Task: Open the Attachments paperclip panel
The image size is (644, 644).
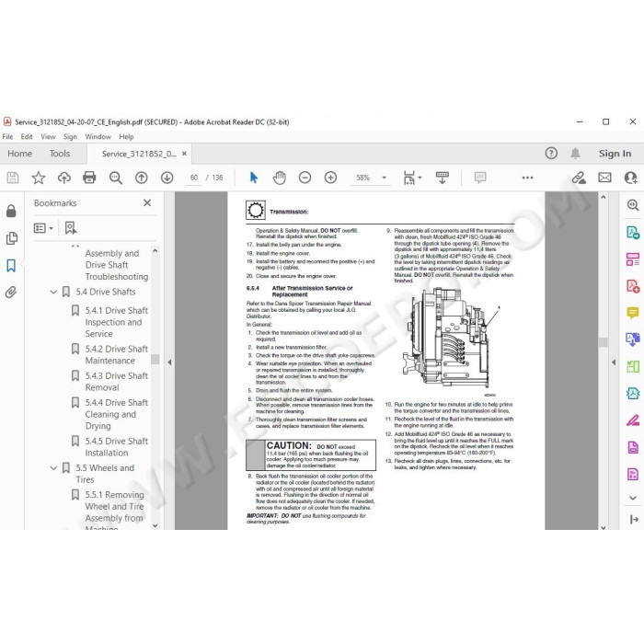Action: click(11, 292)
